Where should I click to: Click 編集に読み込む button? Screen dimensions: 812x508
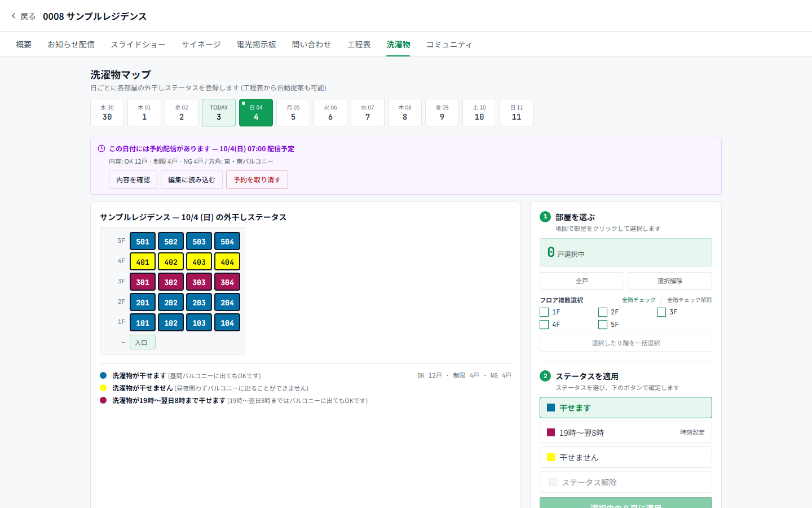click(x=192, y=179)
